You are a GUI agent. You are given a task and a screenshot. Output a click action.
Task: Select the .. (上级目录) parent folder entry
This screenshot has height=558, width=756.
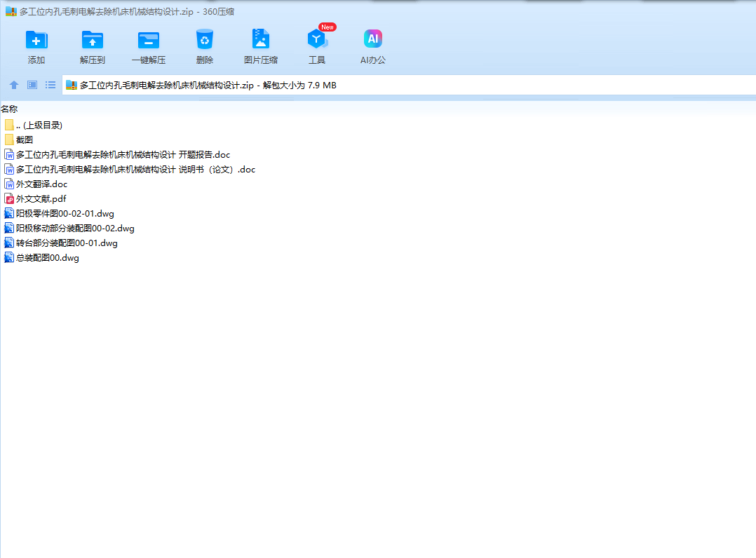(39, 125)
